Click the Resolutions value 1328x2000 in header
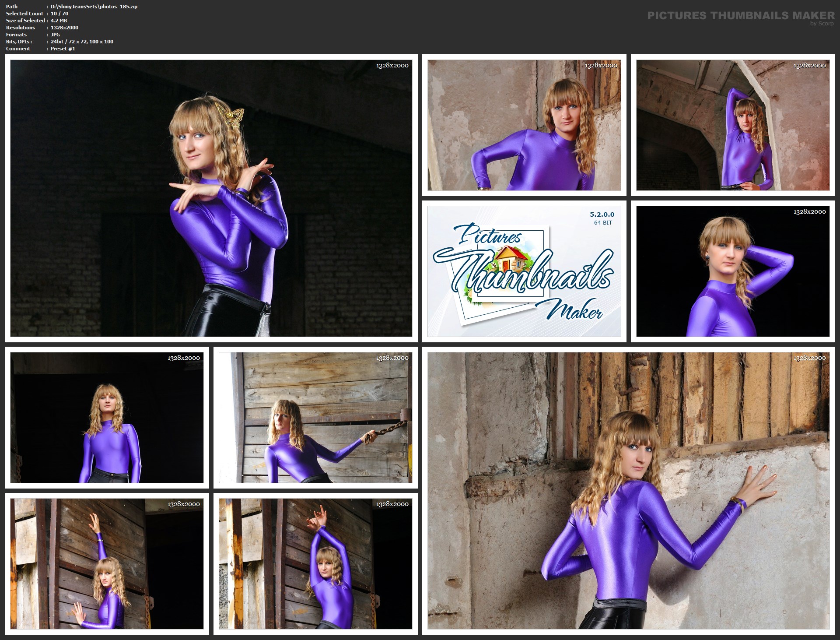Viewport: 840px width, 640px height. (64, 28)
